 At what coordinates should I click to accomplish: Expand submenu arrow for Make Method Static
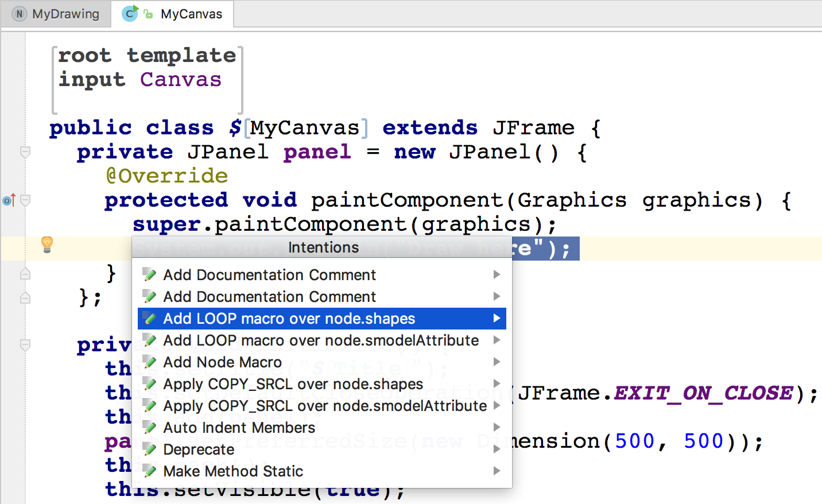(x=497, y=471)
